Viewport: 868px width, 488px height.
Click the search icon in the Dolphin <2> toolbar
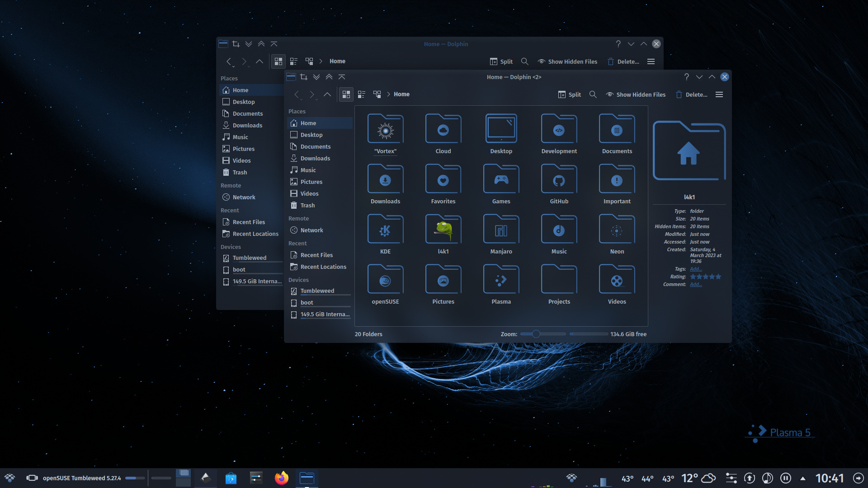593,94
